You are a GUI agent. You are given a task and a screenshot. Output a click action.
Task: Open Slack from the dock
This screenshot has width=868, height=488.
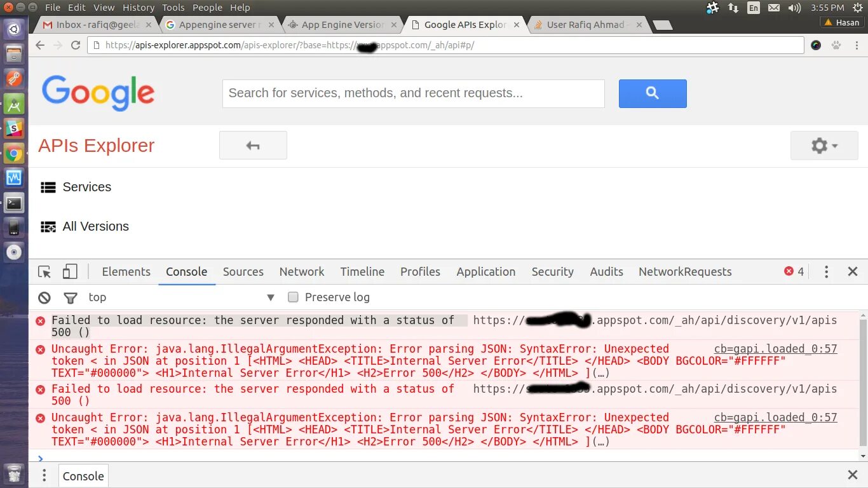point(14,128)
